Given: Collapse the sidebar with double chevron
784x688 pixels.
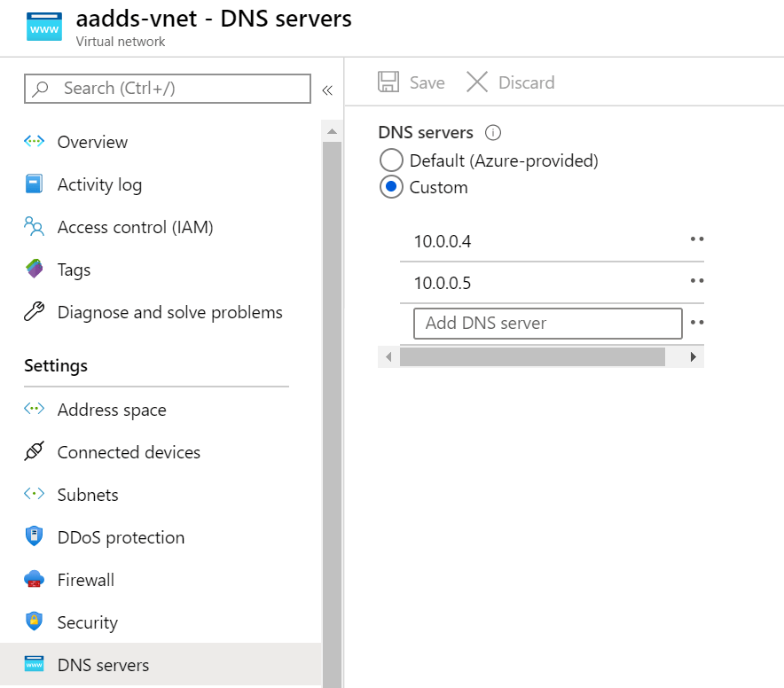Looking at the screenshot, I should (327, 90).
